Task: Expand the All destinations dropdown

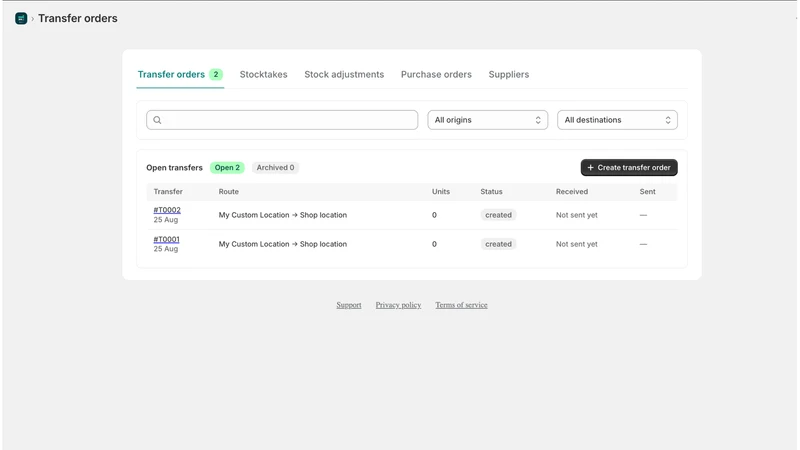Action: tap(617, 120)
